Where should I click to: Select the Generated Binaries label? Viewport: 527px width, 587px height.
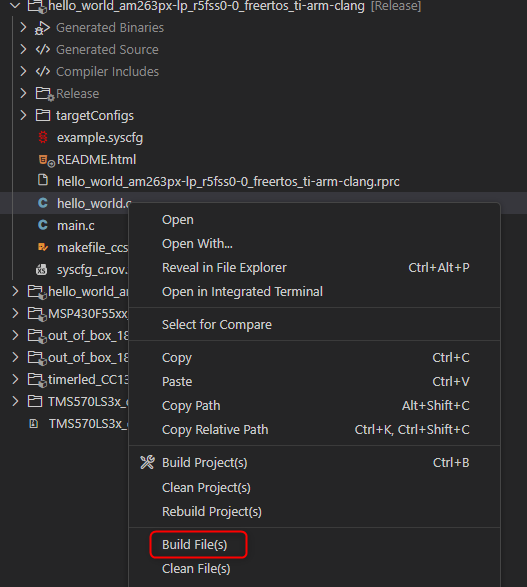tap(110, 27)
